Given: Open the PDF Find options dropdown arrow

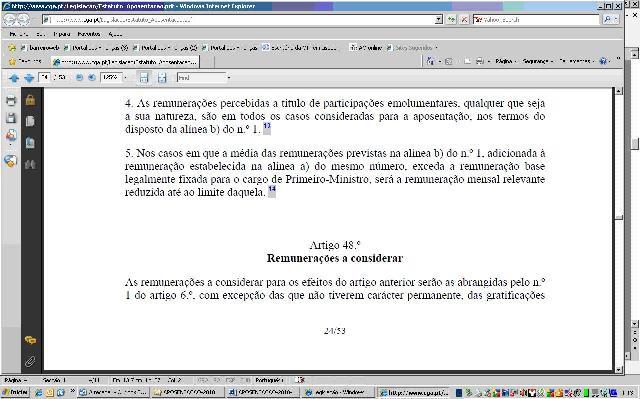Looking at the screenshot, I should pyautogui.click(x=229, y=77).
